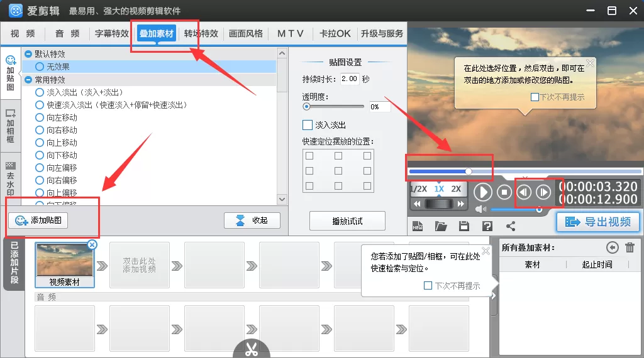Delete overlay material with trash icon

tap(630, 247)
